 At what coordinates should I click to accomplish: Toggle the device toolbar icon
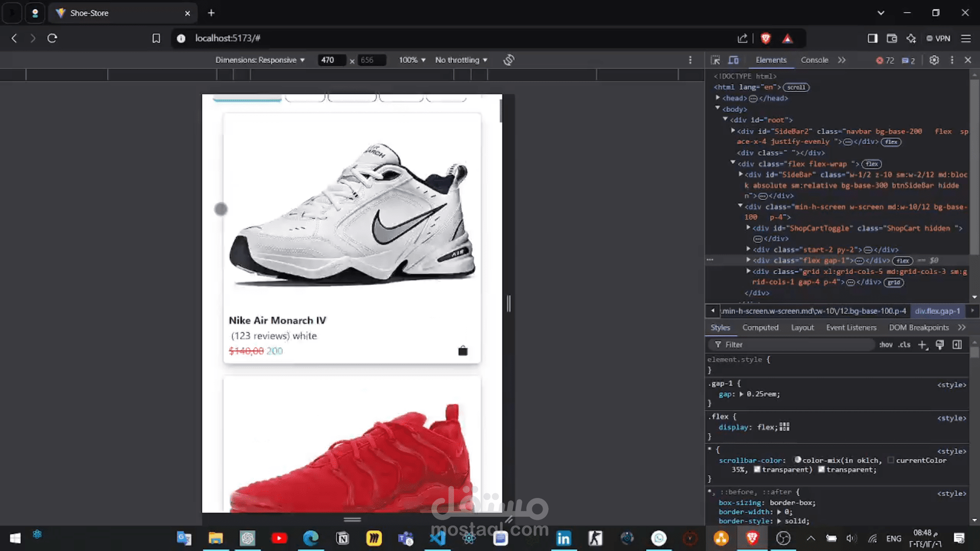pyautogui.click(x=733, y=60)
